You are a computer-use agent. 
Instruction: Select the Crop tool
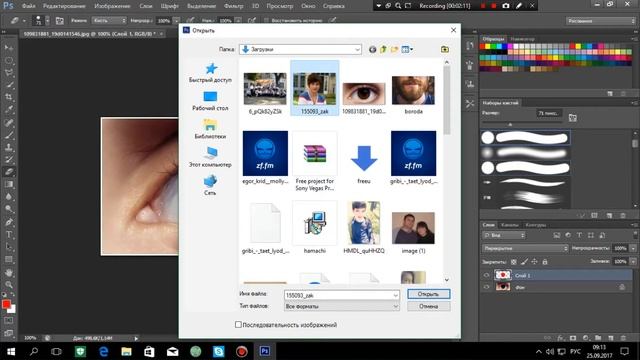[x=9, y=97]
